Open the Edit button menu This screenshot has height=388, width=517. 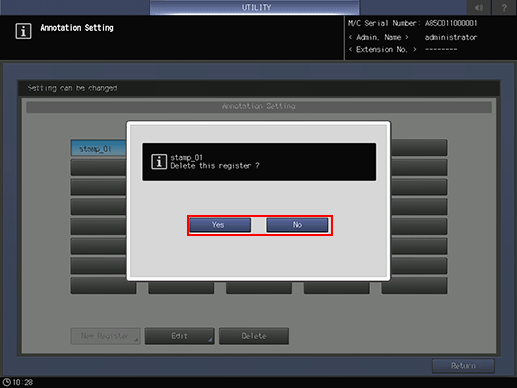[179, 336]
